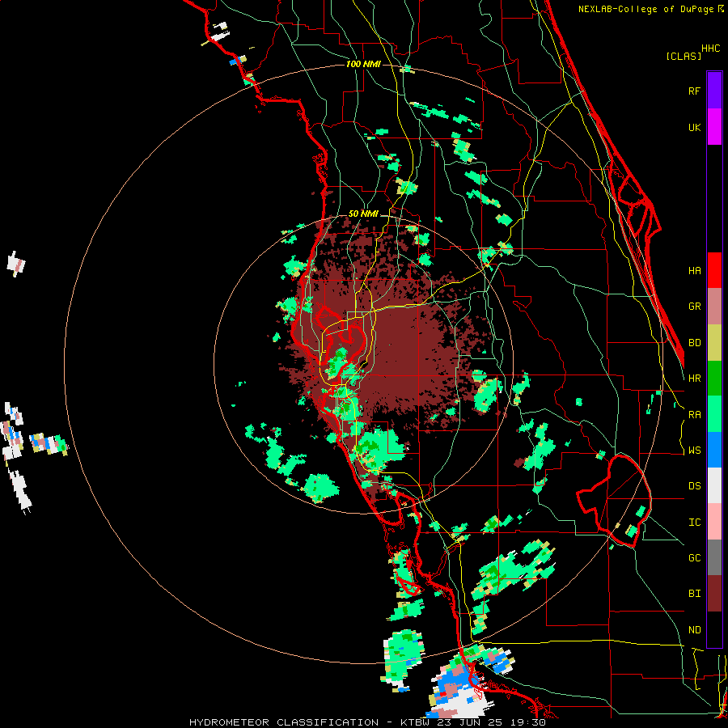Image resolution: width=728 pixels, height=728 pixels.
Task: Click the "WS" legend label
Action: (694, 450)
